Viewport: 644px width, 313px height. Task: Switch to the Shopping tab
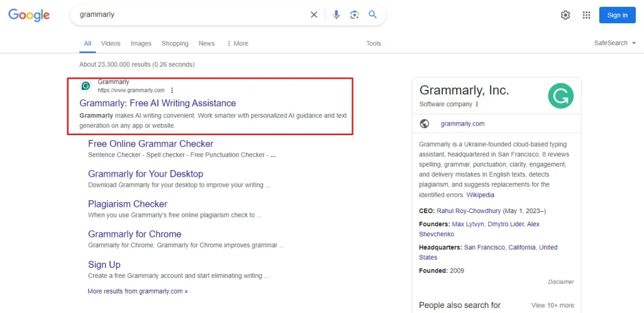click(175, 43)
